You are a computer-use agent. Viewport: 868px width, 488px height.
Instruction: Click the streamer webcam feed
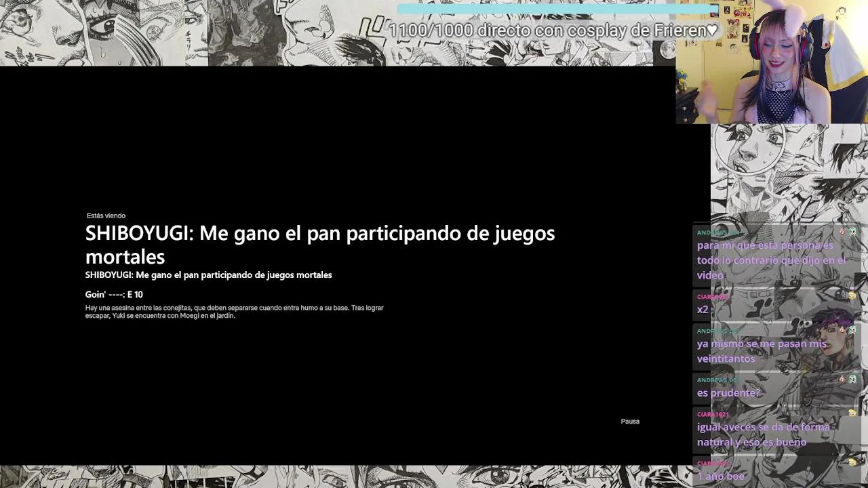click(772, 62)
